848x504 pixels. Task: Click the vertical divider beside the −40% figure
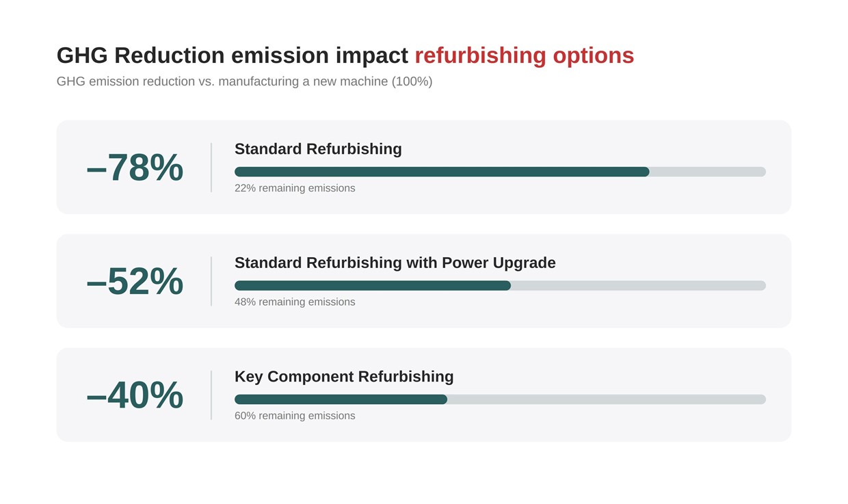(211, 395)
